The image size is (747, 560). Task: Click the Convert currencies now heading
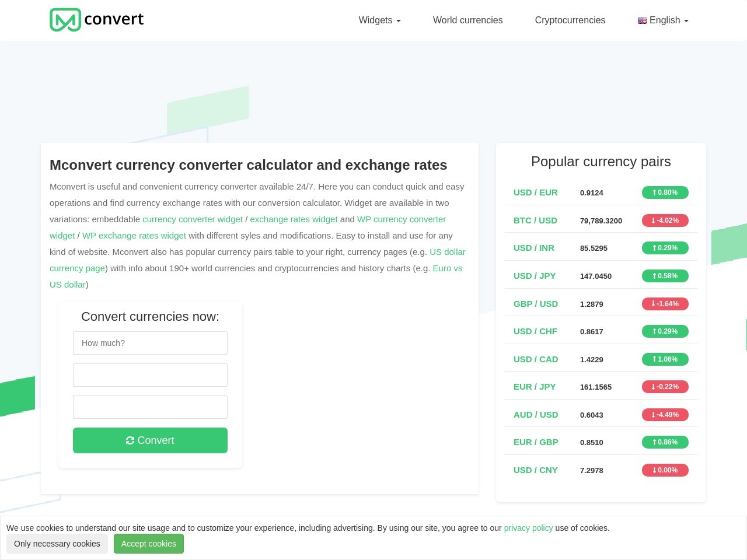click(150, 317)
